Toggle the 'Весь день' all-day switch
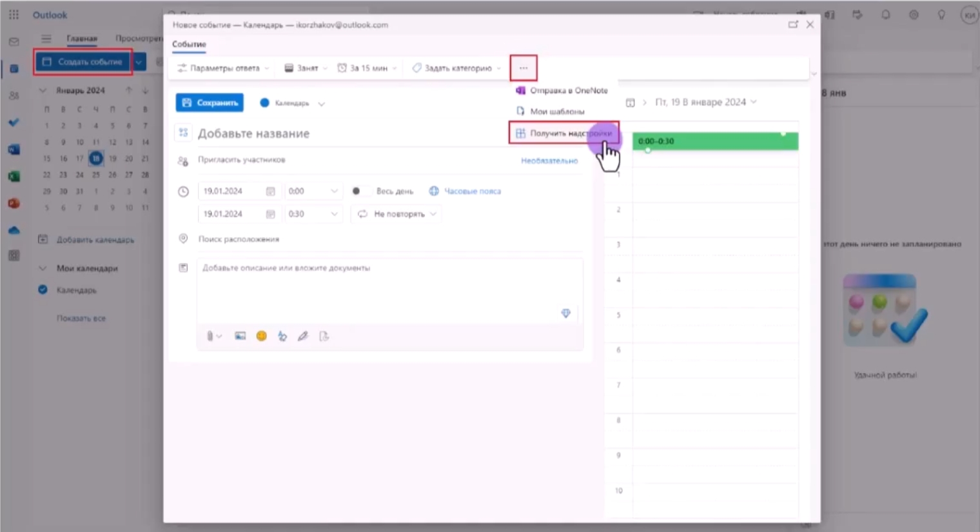This screenshot has width=980, height=532. pos(360,191)
